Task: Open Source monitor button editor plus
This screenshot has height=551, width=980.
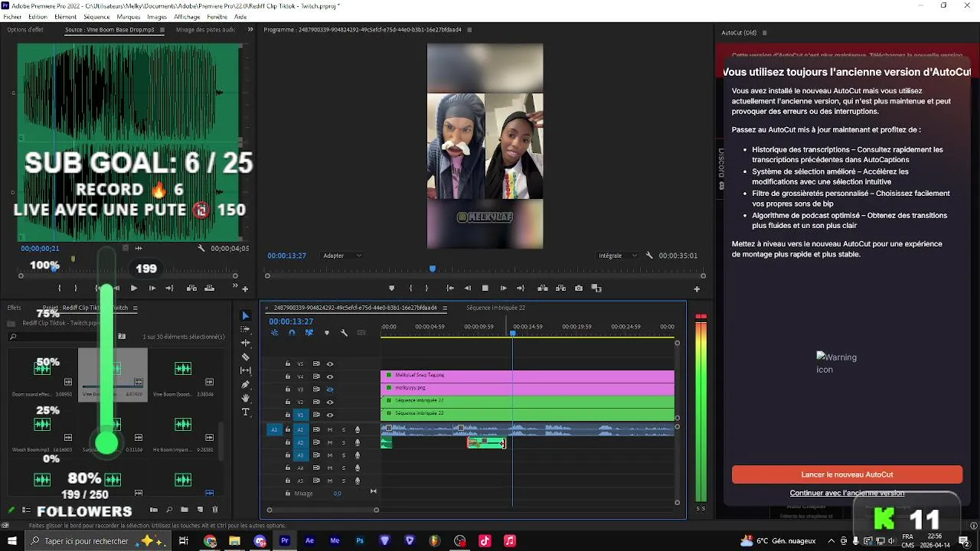Action: click(245, 289)
